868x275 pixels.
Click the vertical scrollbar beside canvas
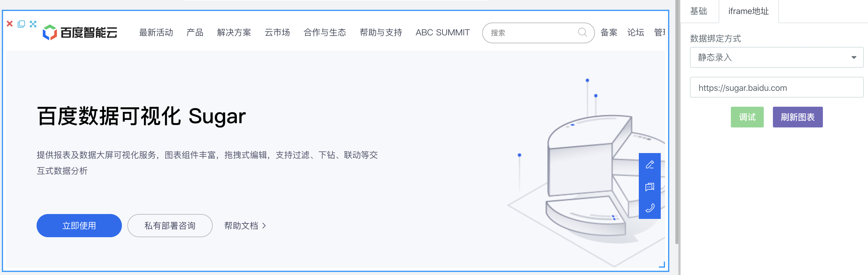coord(677,121)
